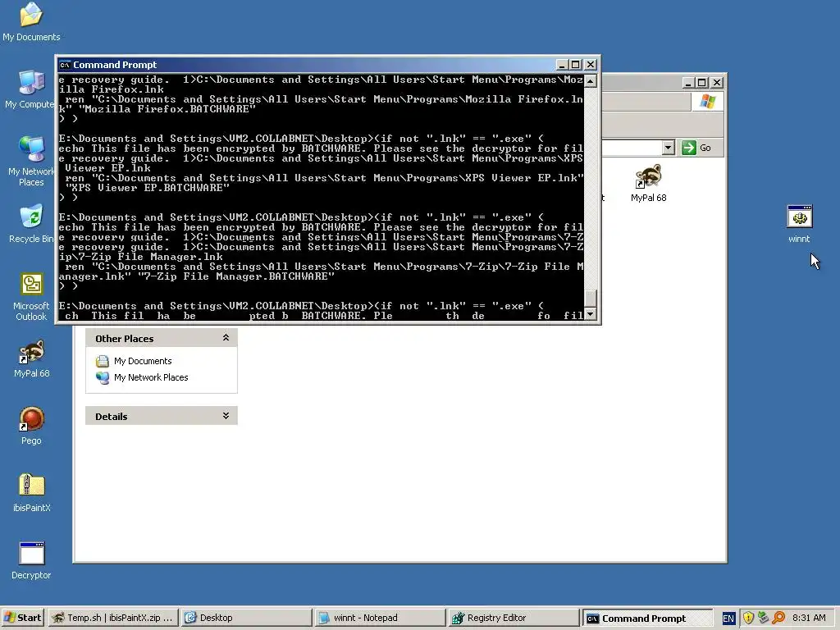Maximize the Command Prompt window

click(575, 65)
